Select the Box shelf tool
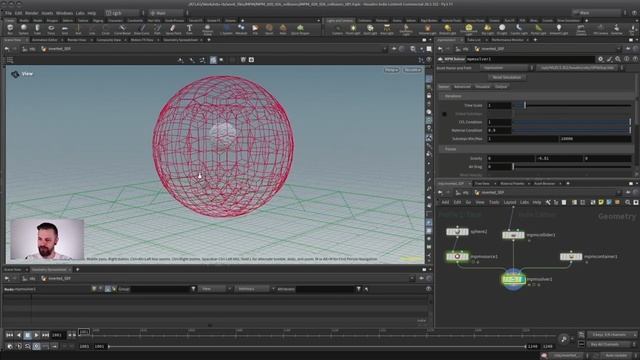This screenshot has width=640, height=360. (x=10, y=29)
